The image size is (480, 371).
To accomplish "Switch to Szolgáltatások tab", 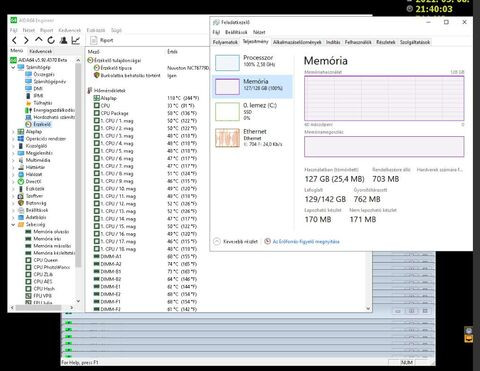I will click(415, 42).
